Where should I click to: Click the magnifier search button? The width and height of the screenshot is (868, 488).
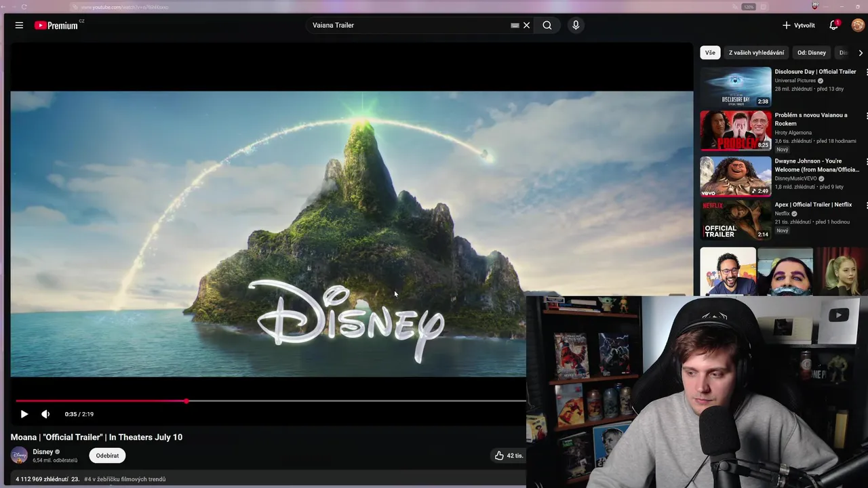[547, 25]
